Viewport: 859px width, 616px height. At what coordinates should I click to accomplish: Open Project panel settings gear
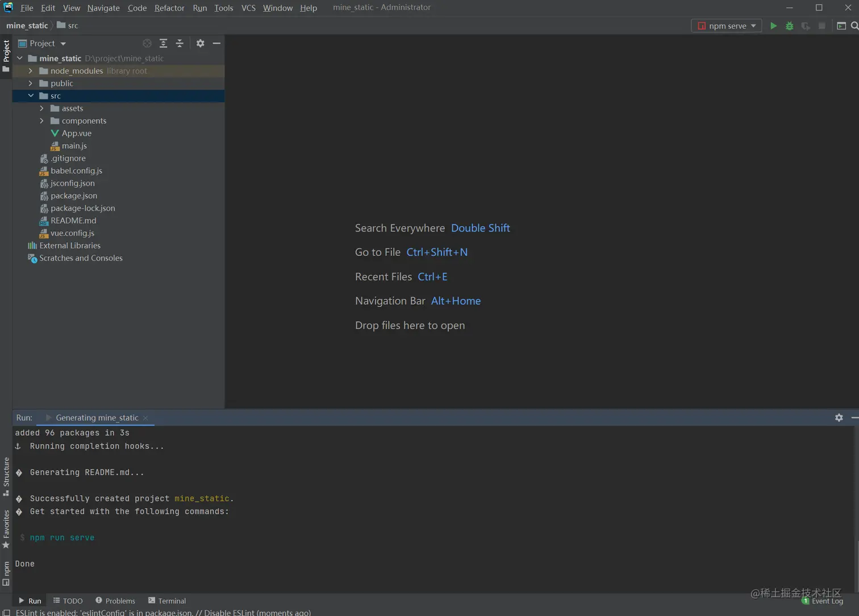(200, 43)
